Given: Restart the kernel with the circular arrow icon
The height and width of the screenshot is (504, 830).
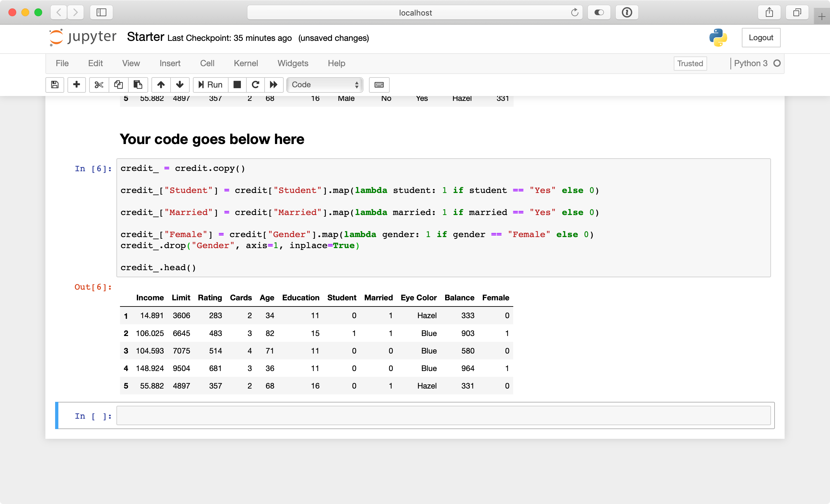Looking at the screenshot, I should 255,85.
